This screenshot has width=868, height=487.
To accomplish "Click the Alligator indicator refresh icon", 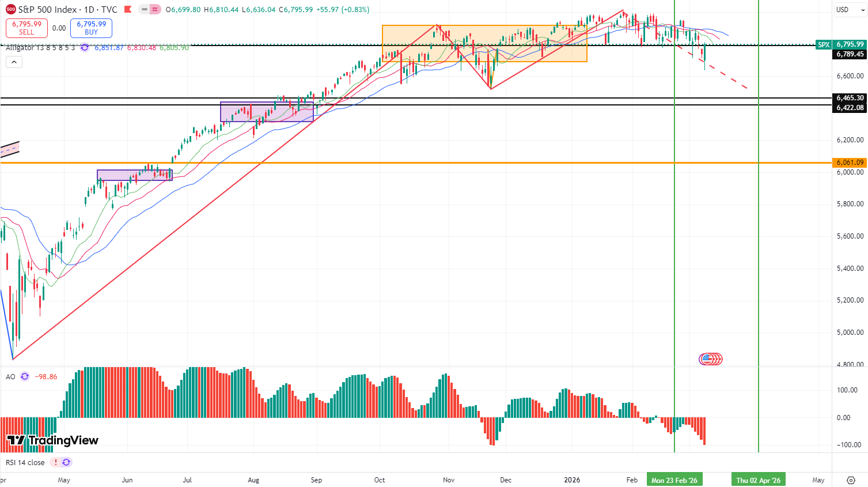I will click(x=85, y=48).
